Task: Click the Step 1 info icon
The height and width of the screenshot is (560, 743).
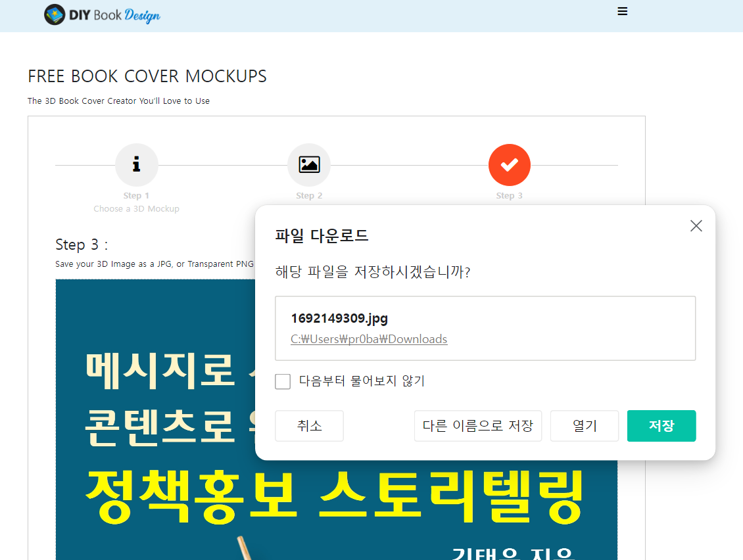Action: pos(136,165)
